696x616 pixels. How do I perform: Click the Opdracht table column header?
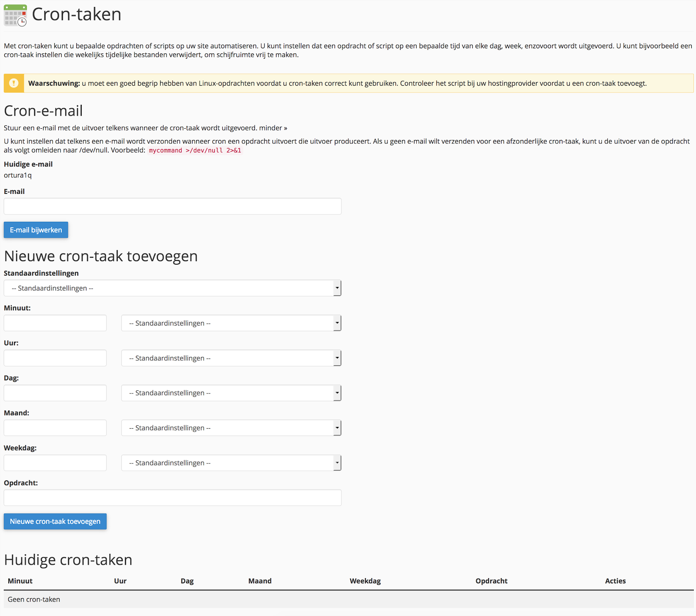(492, 581)
